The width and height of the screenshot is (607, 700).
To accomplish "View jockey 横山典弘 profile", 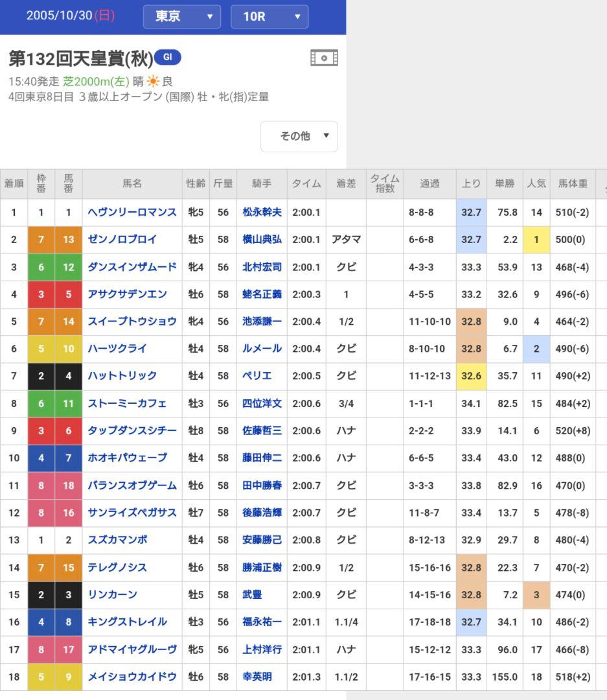I will pos(261,239).
